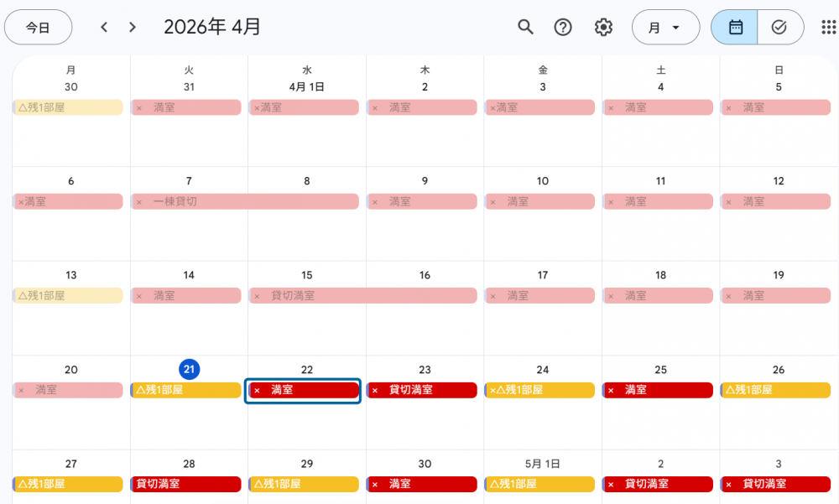839x504 pixels.
Task: Select the date 5月 1日
Action: [x=542, y=464]
